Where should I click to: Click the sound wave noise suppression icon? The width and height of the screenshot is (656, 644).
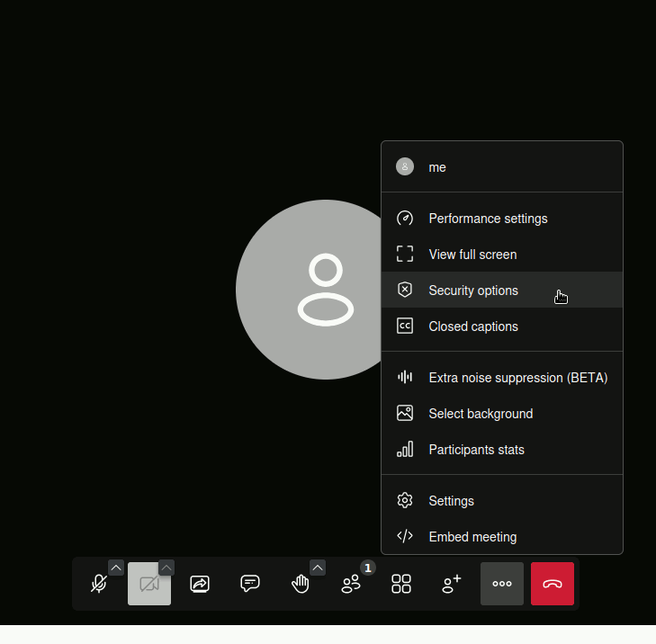point(405,377)
